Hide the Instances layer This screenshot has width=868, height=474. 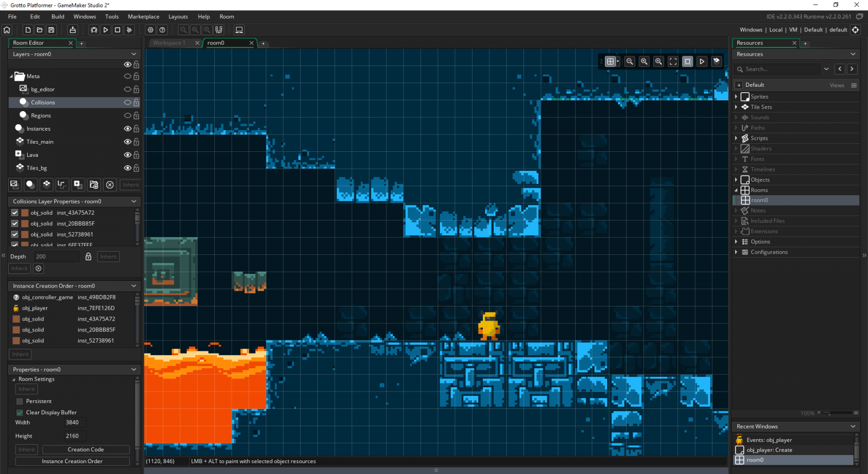127,129
